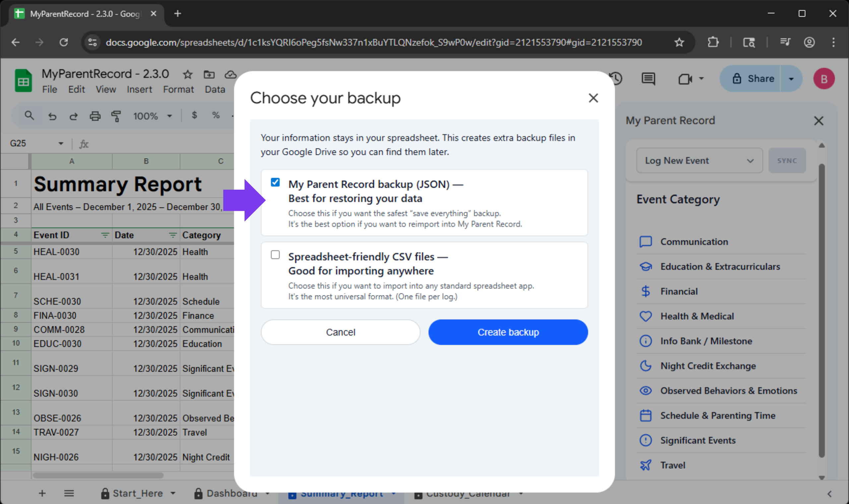
Task: Format as percent toolbar icon
Action: click(x=216, y=115)
